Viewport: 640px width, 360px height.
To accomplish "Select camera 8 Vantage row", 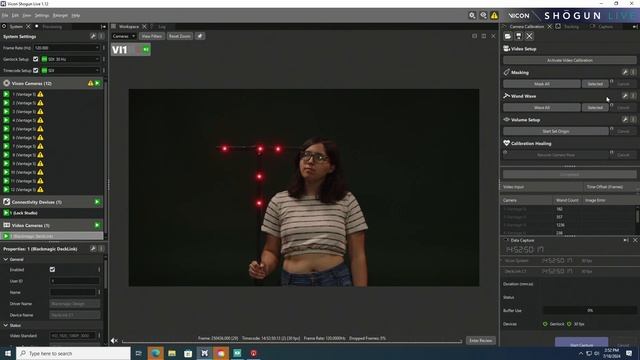I will [x=52, y=155].
